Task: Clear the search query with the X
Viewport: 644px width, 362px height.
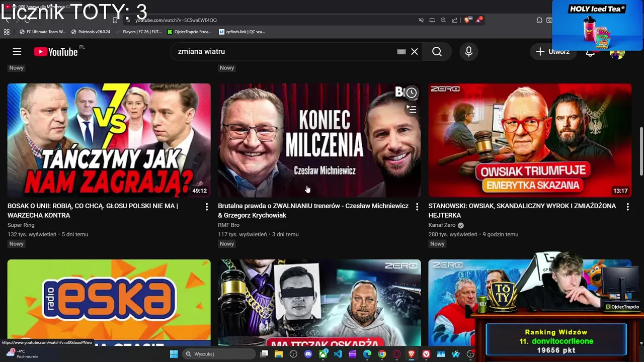Action: pos(415,52)
